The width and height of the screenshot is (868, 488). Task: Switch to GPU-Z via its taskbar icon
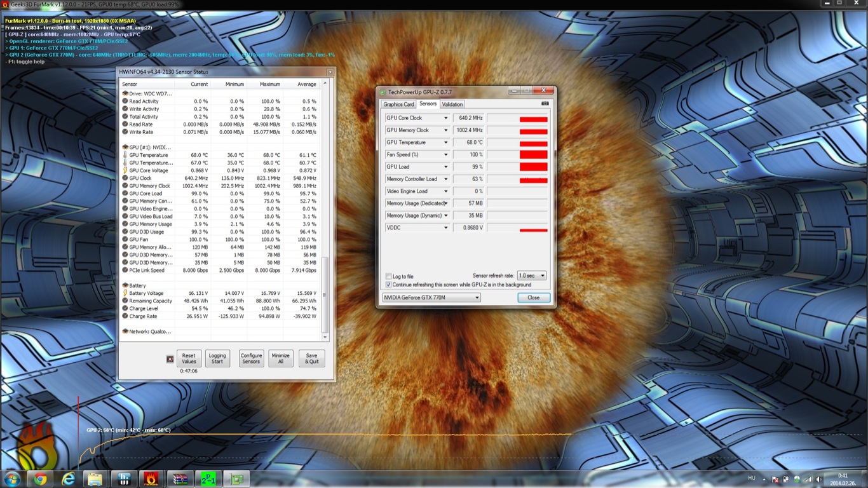click(x=236, y=478)
